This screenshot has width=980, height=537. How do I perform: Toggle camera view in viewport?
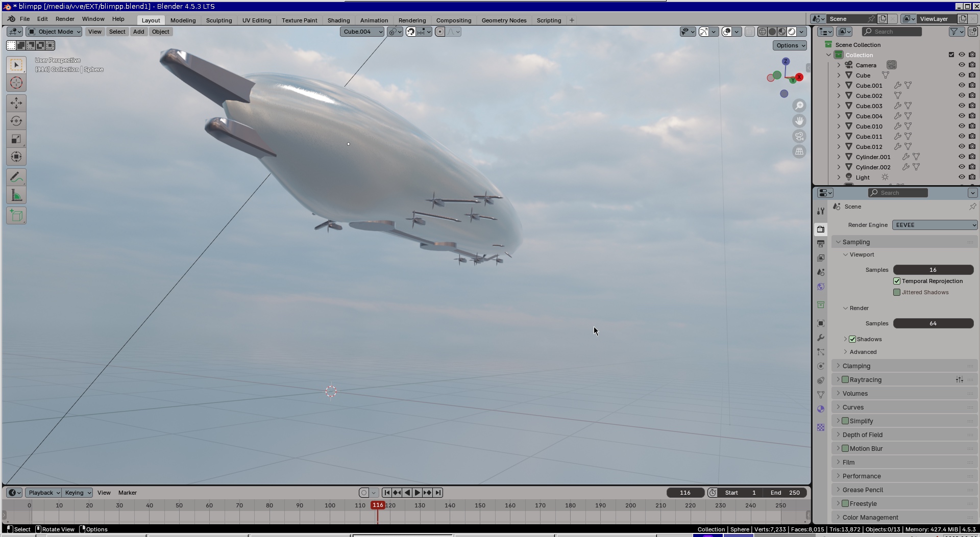point(799,136)
